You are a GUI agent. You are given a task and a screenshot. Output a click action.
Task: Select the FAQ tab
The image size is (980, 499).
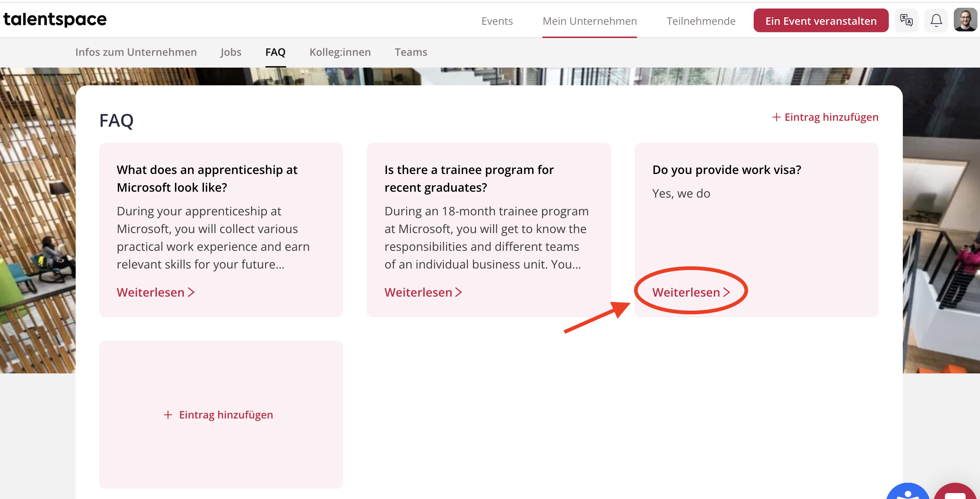(275, 52)
